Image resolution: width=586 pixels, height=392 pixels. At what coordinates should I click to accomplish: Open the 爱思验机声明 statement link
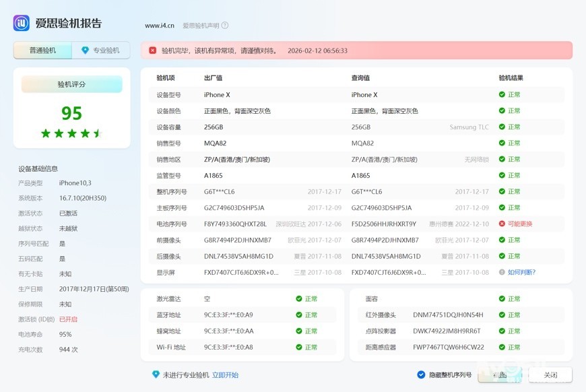[201, 26]
